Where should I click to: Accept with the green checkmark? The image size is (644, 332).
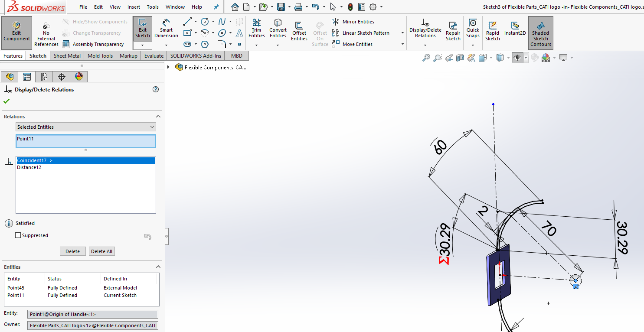(6, 101)
